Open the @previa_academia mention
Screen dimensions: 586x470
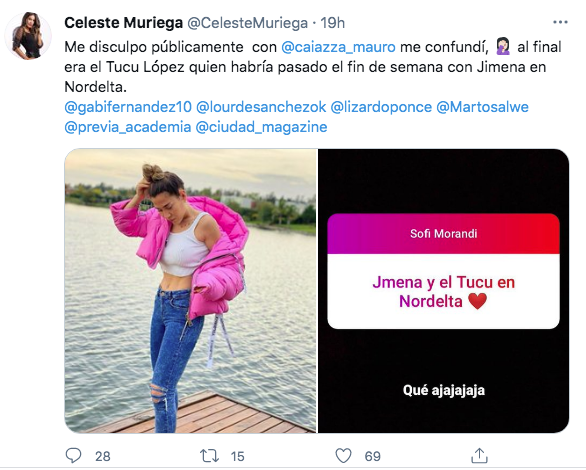point(128,127)
